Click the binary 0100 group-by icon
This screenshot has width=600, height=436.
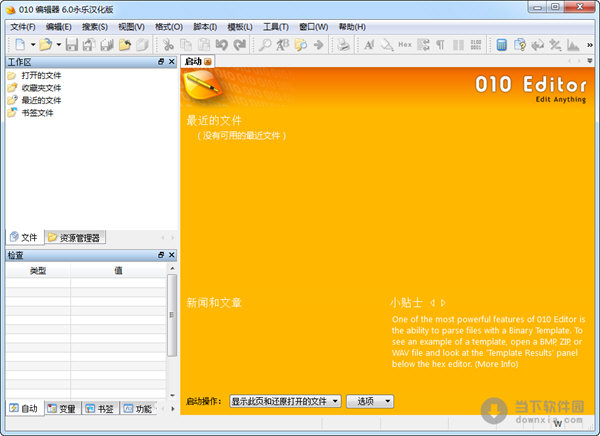tap(476, 45)
